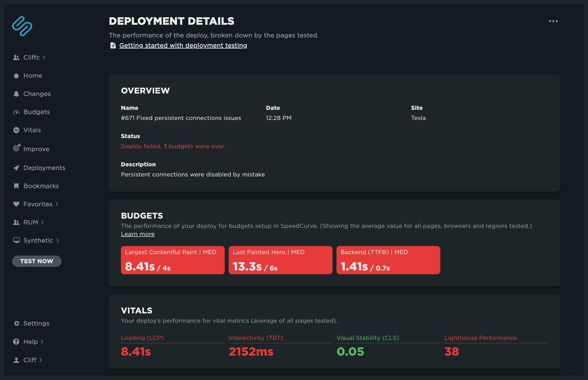
Task: Open Getting started with deployment testing link
Action: click(x=183, y=45)
